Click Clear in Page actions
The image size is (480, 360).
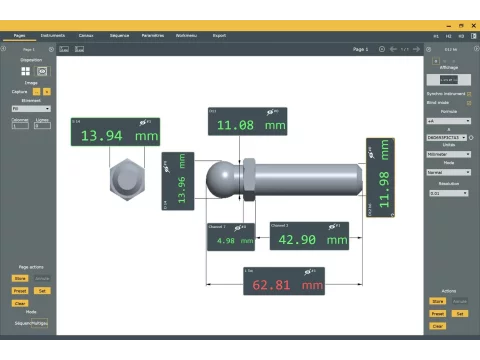pyautogui.click(x=20, y=303)
